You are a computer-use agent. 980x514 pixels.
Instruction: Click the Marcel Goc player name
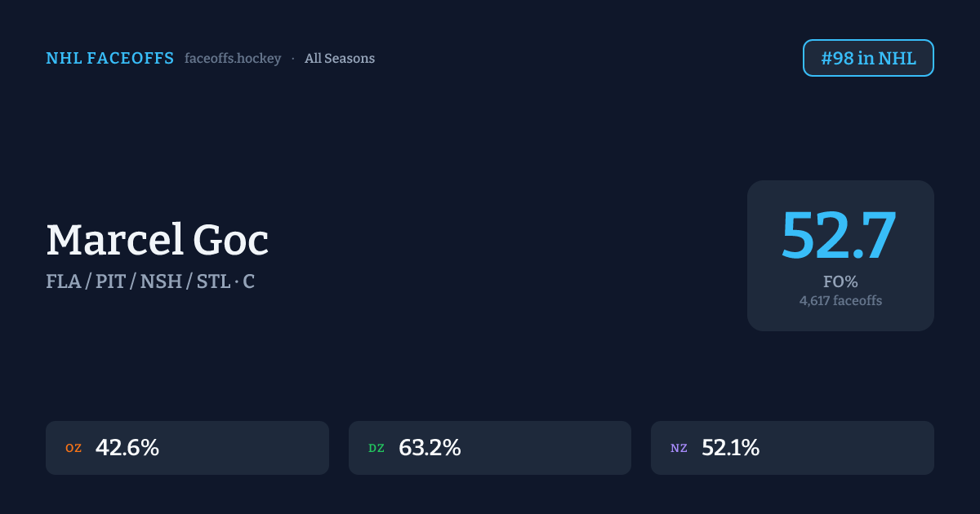(158, 241)
